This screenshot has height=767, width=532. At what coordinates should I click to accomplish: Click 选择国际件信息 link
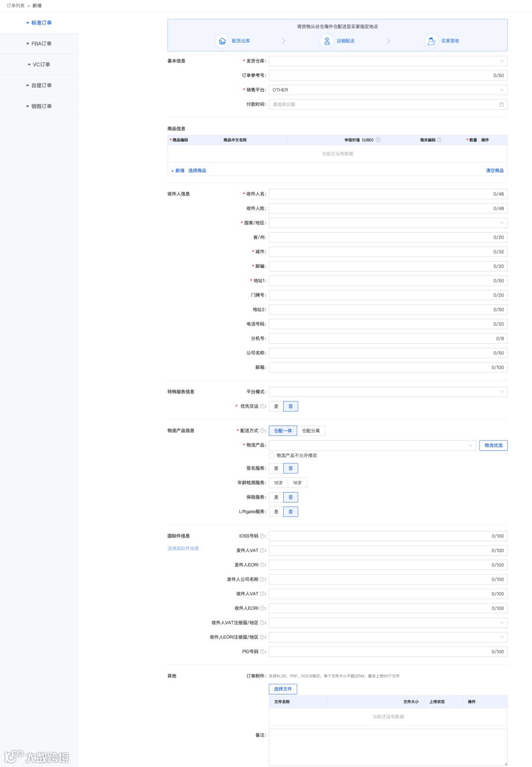click(x=183, y=549)
